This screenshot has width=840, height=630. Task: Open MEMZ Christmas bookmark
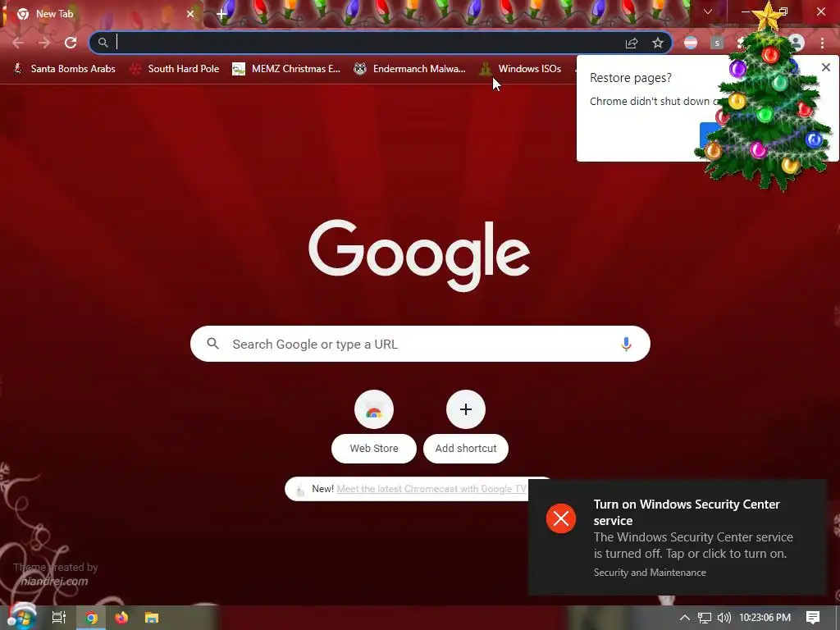pos(286,69)
